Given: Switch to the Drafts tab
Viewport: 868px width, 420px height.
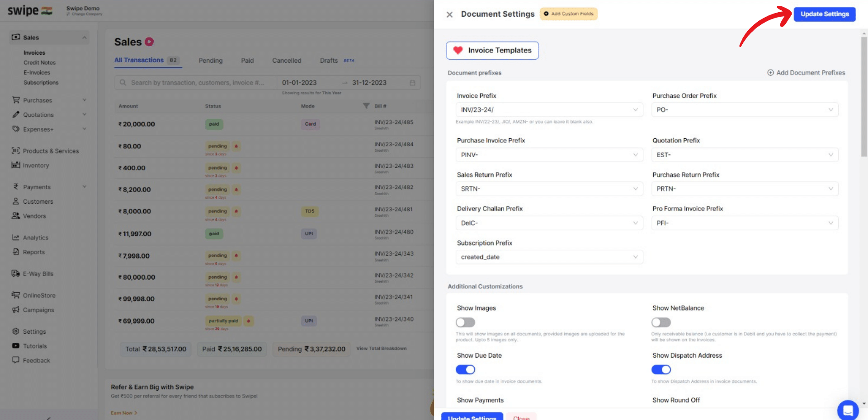Looking at the screenshot, I should coord(329,61).
